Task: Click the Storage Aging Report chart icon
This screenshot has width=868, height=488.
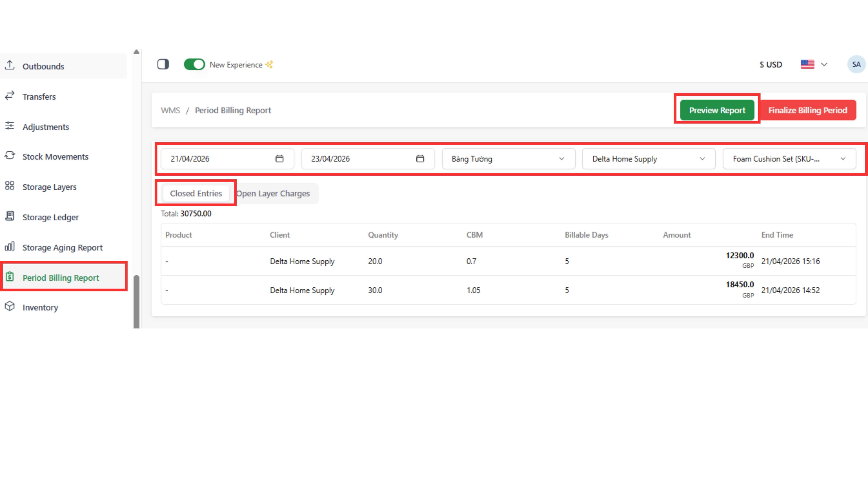Action: pos(10,247)
